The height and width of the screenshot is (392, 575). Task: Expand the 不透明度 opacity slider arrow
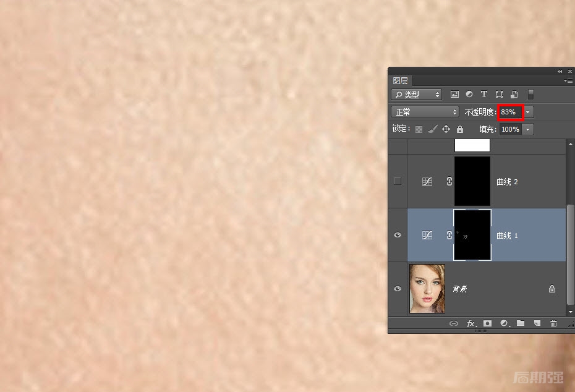(528, 112)
